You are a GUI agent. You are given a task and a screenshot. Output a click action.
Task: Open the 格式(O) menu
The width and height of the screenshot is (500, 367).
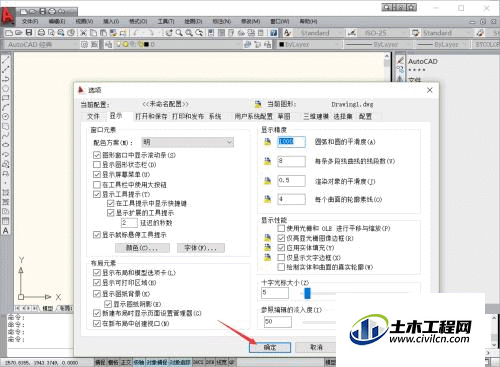click(138, 21)
